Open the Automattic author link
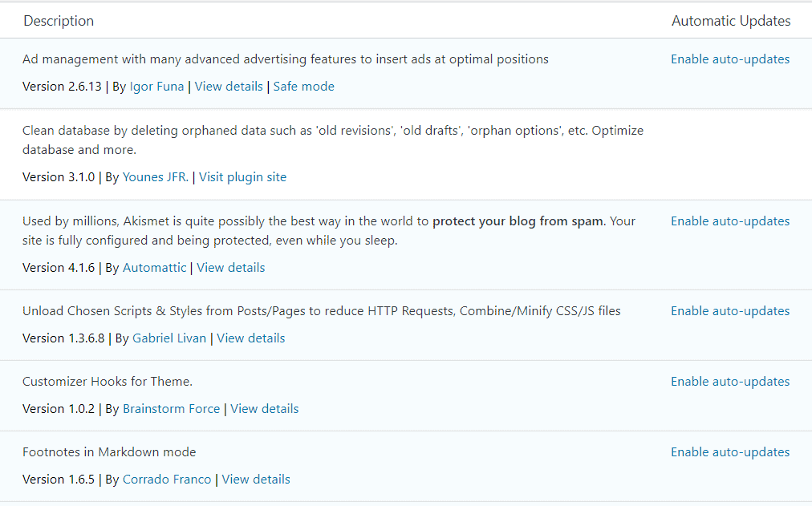Image resolution: width=812 pixels, height=506 pixels. click(x=154, y=268)
